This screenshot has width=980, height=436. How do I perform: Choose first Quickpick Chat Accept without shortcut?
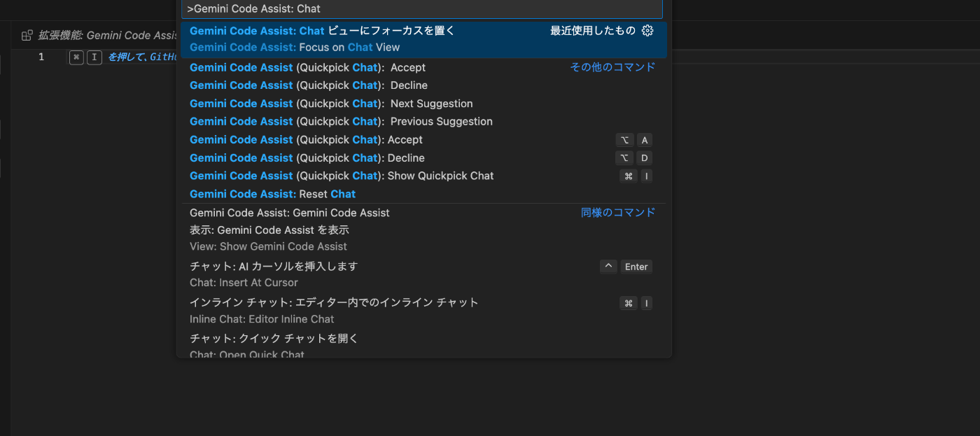[423, 68]
